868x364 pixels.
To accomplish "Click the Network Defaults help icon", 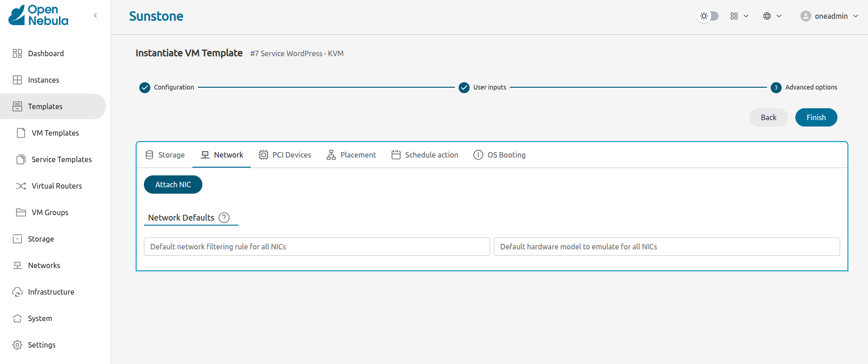I will point(224,217).
